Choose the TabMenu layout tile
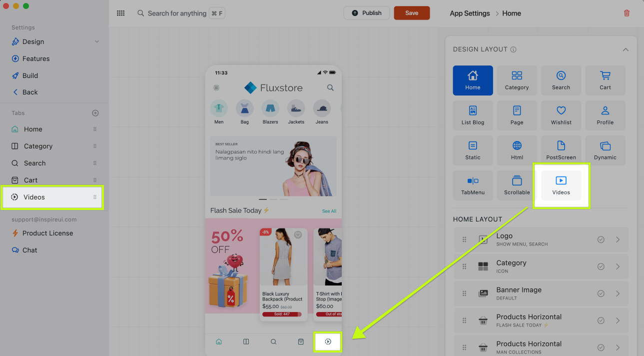The height and width of the screenshot is (356, 644). 473,185
